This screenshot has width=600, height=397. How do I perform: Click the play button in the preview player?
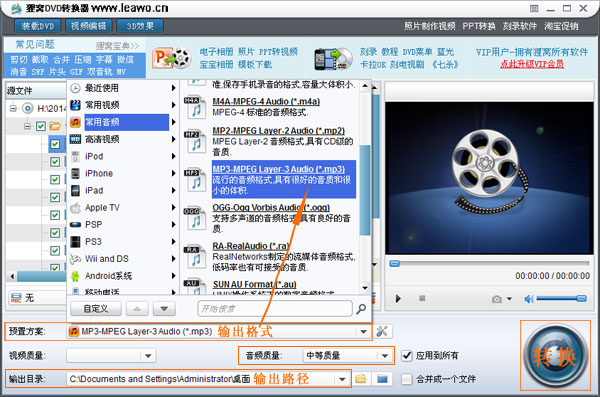click(x=398, y=298)
